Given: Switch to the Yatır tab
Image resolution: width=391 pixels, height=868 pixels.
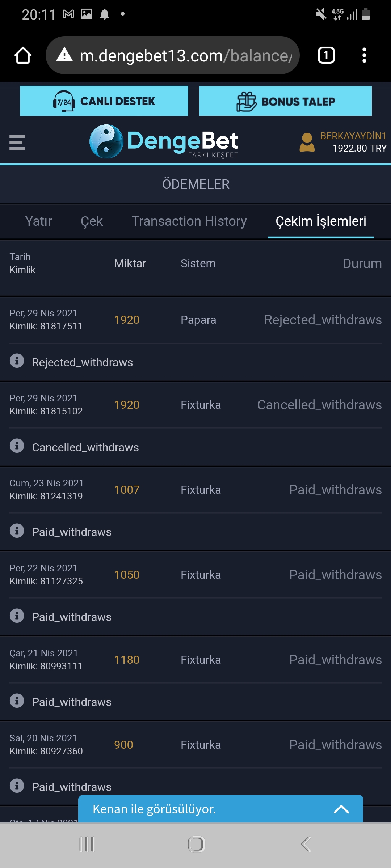Looking at the screenshot, I should [x=39, y=221].
